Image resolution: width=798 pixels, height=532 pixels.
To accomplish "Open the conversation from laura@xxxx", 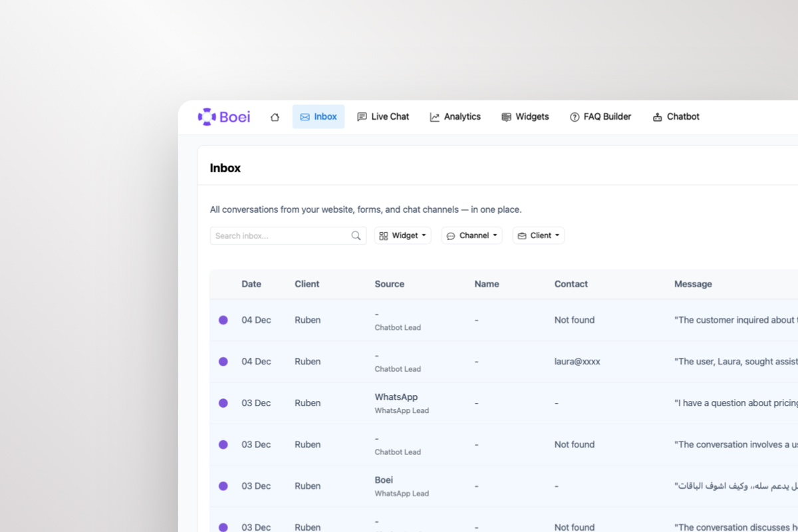I will pyautogui.click(x=577, y=361).
